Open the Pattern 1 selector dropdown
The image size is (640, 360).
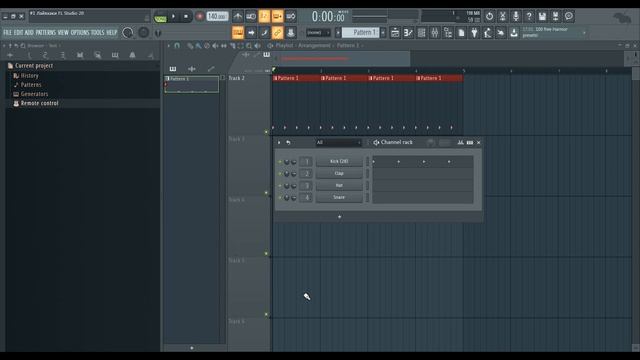point(361,32)
